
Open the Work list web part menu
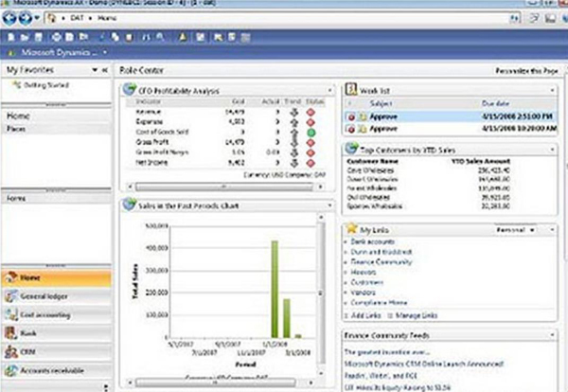point(553,90)
